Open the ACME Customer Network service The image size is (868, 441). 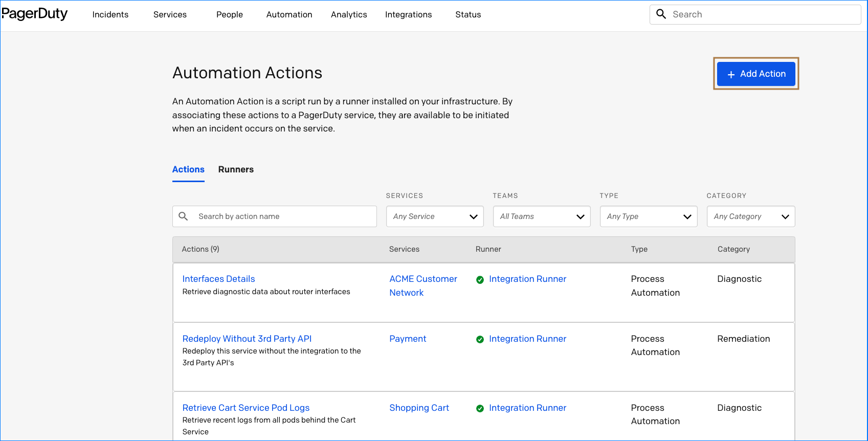coord(423,285)
